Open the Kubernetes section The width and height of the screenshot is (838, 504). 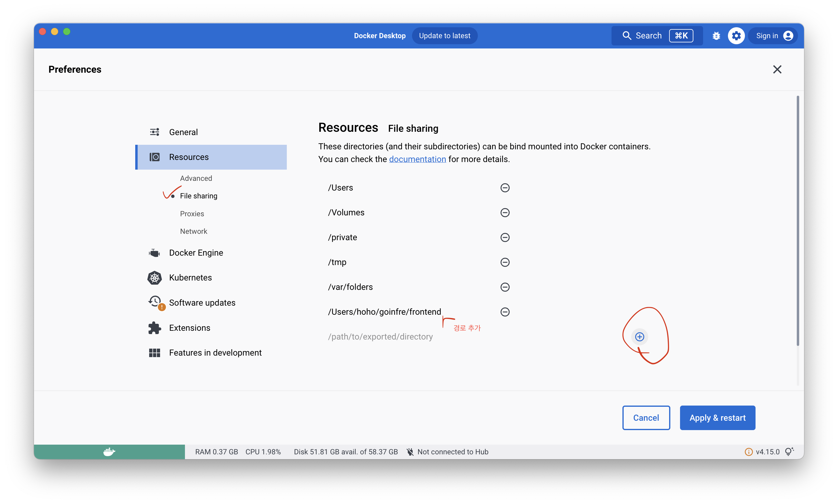(211, 278)
